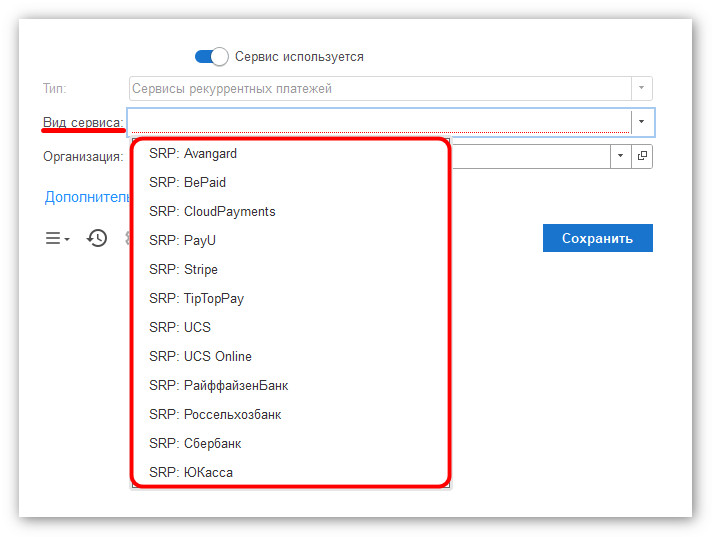Pick 'SRP: Stripe' in dropdown list
Image resolution: width=712 pixels, height=537 pixels.
pyautogui.click(x=291, y=269)
